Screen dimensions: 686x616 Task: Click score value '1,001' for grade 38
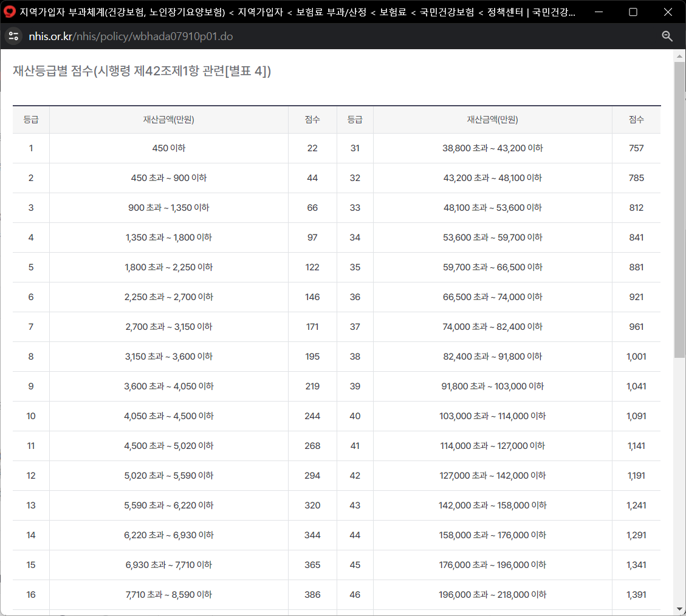pyautogui.click(x=636, y=357)
